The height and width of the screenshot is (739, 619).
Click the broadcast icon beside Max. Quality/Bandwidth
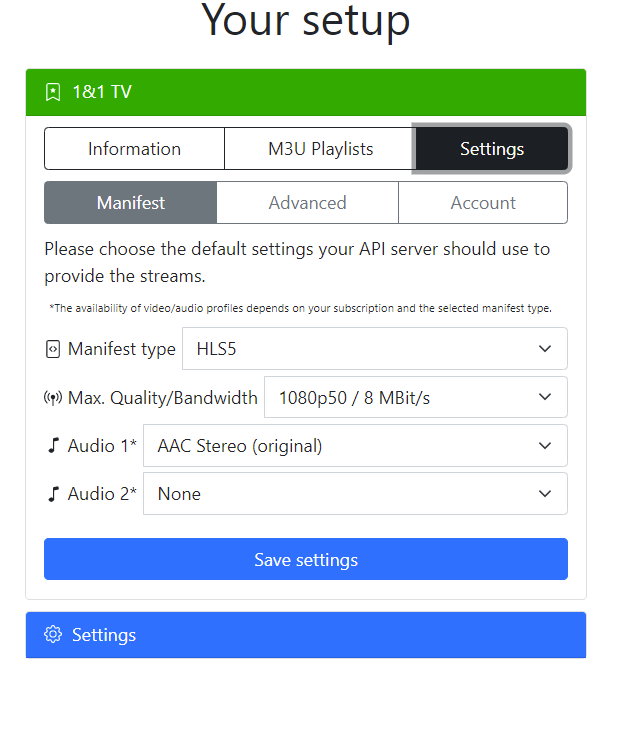[53, 398]
